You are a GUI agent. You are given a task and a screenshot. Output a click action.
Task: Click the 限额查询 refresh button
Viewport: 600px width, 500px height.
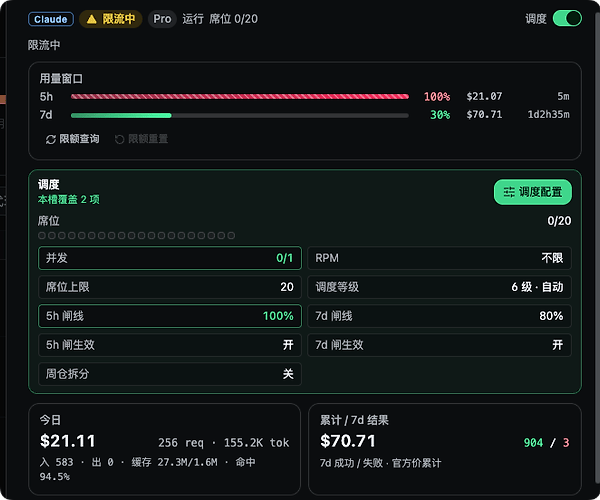tap(72, 139)
